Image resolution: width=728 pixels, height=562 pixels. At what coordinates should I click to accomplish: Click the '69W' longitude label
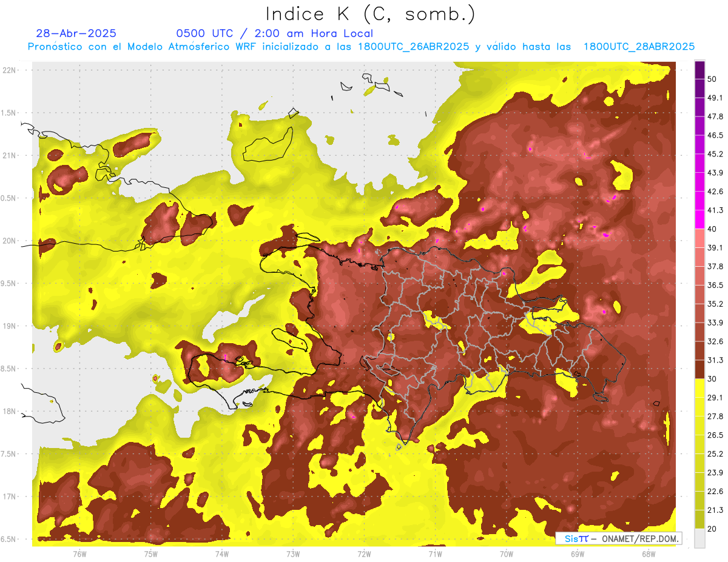tap(578, 554)
